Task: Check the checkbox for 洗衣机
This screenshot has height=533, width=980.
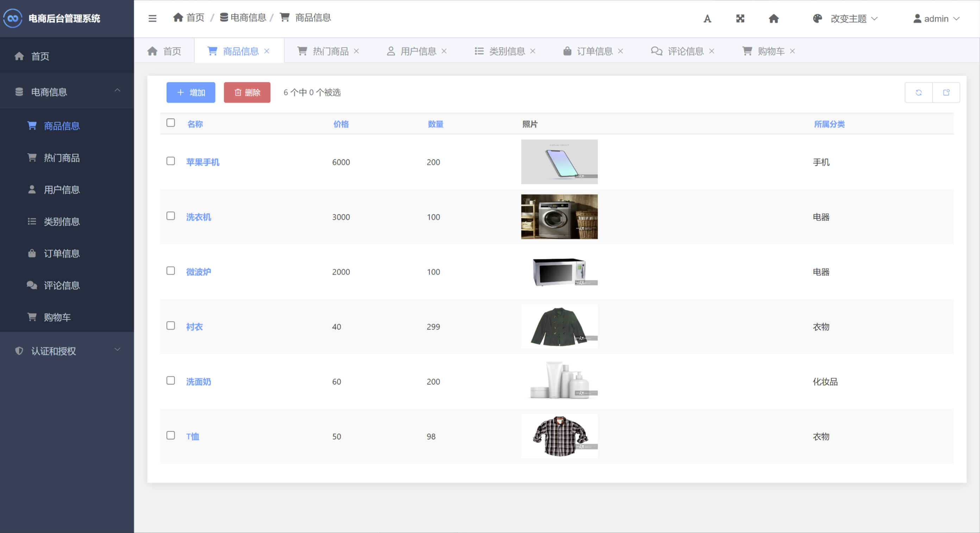Action: click(170, 216)
